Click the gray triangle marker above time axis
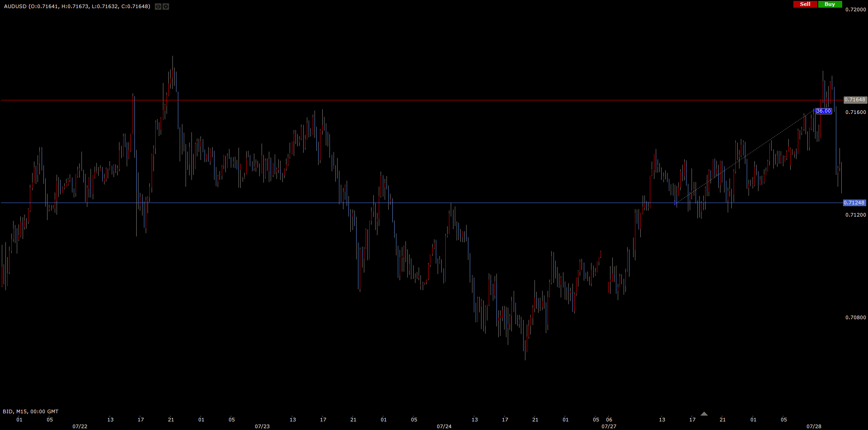This screenshot has width=868, height=430. tap(704, 414)
